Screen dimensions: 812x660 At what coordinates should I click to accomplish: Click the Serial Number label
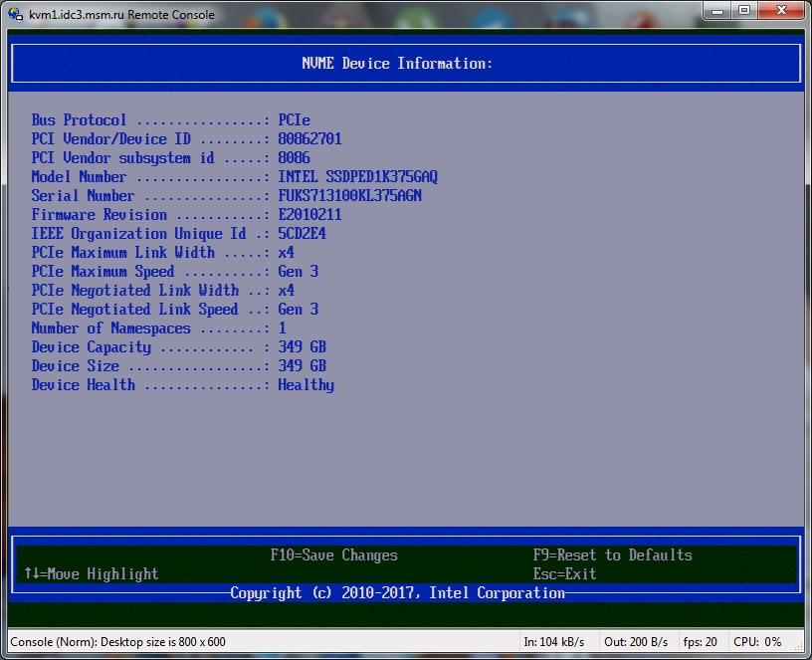pos(83,196)
